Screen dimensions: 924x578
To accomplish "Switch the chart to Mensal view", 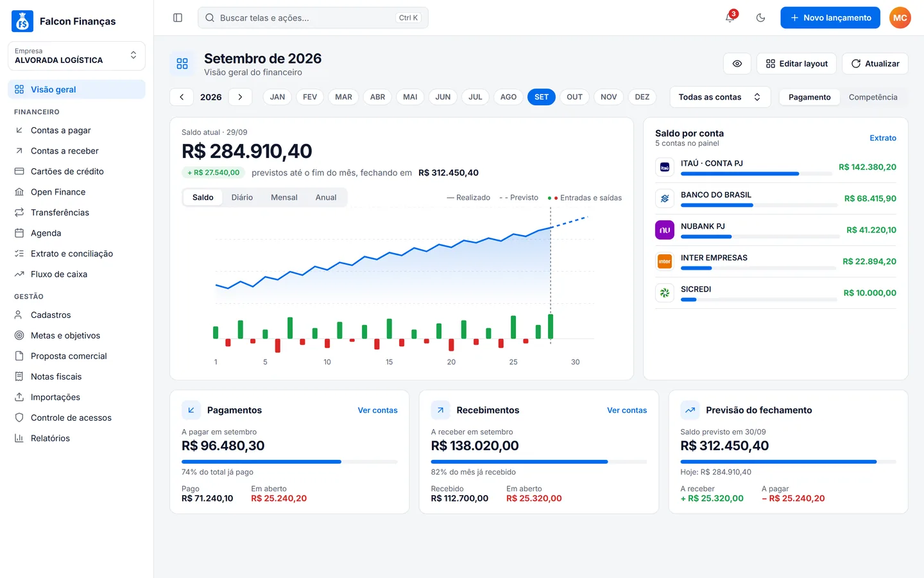I will [284, 197].
